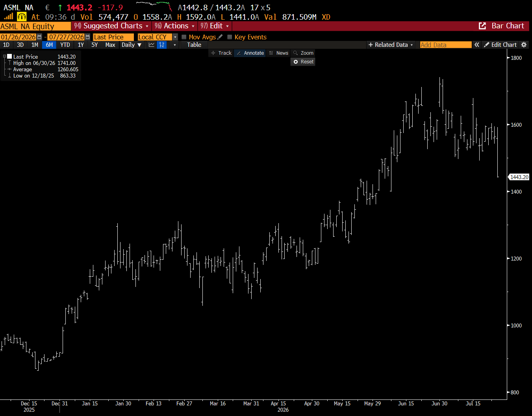Viewport: 532px width, 416px height.
Task: Click the Add Data input box
Action: click(445, 45)
